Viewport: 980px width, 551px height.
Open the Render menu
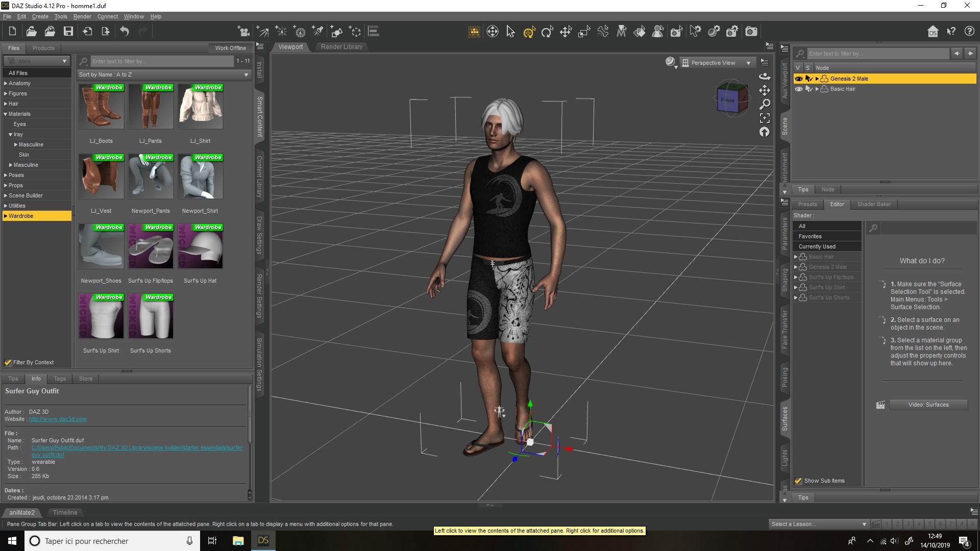click(x=82, y=16)
